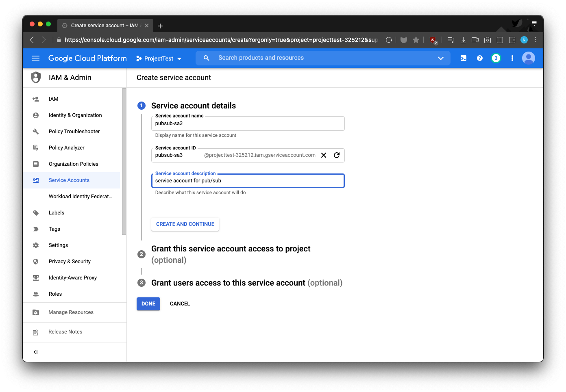Activate Cloud Shell icon
Screen dimensions: 566x392
pyautogui.click(x=464, y=58)
